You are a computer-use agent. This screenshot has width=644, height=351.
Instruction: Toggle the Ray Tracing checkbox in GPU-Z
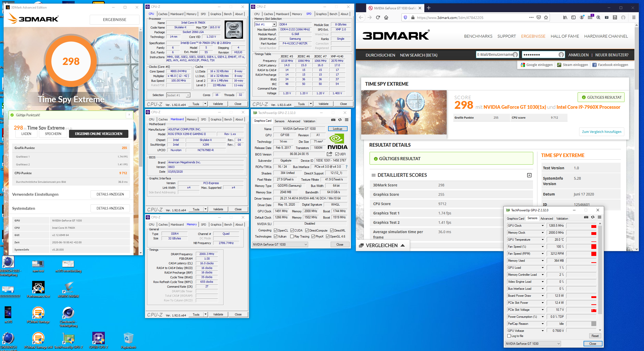tap(292, 237)
